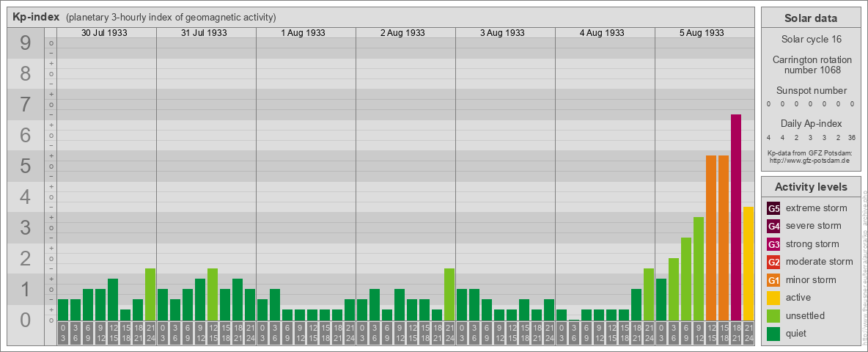
Task: Click the Kp axis label 9
Action: (25, 43)
